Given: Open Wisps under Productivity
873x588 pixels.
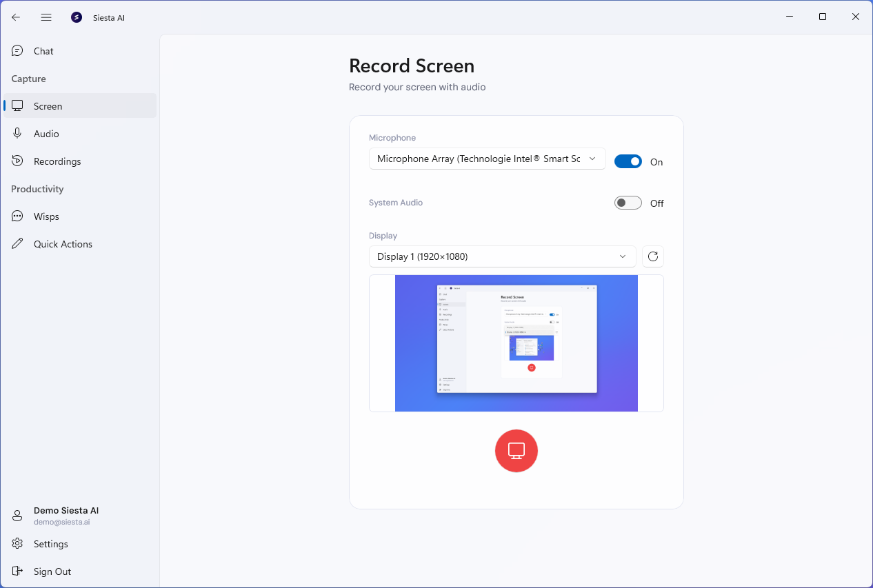Looking at the screenshot, I should tap(80, 216).
